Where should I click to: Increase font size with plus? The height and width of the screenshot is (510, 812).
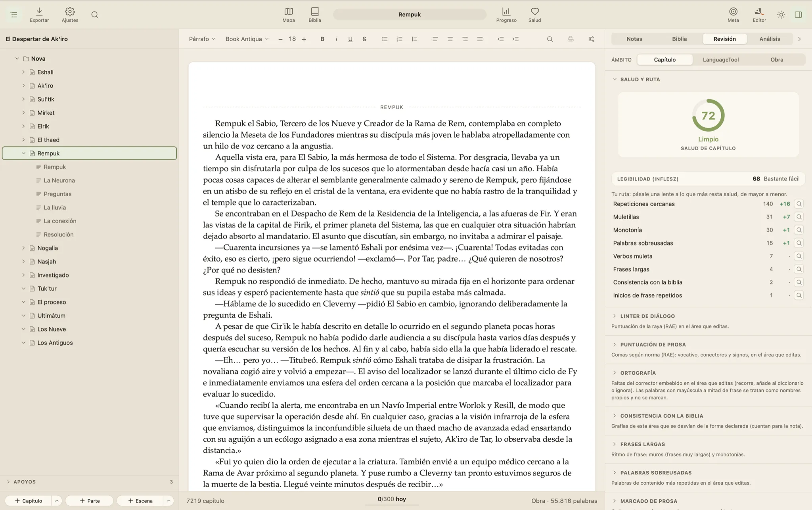(x=304, y=39)
